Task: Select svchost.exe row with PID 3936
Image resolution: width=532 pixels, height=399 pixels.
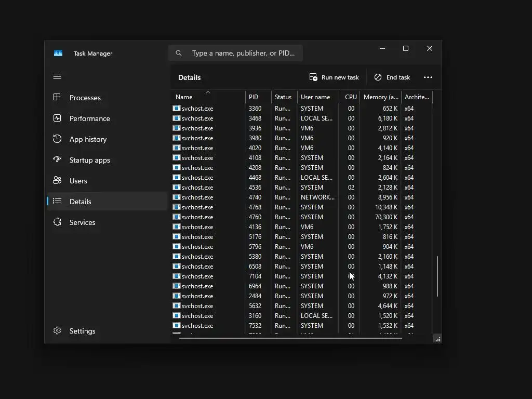Action: coord(301,128)
